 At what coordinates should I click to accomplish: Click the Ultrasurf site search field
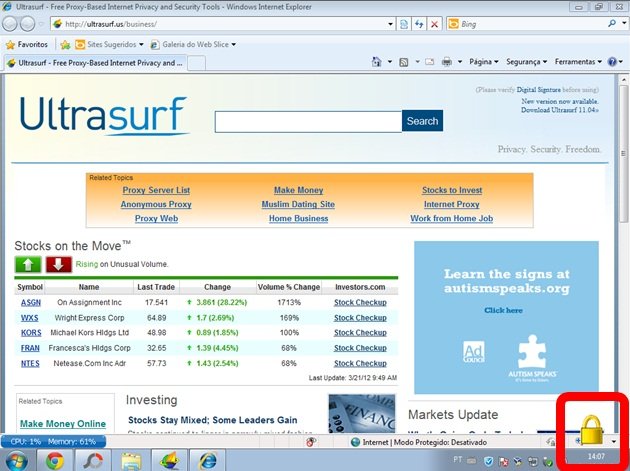(308, 122)
